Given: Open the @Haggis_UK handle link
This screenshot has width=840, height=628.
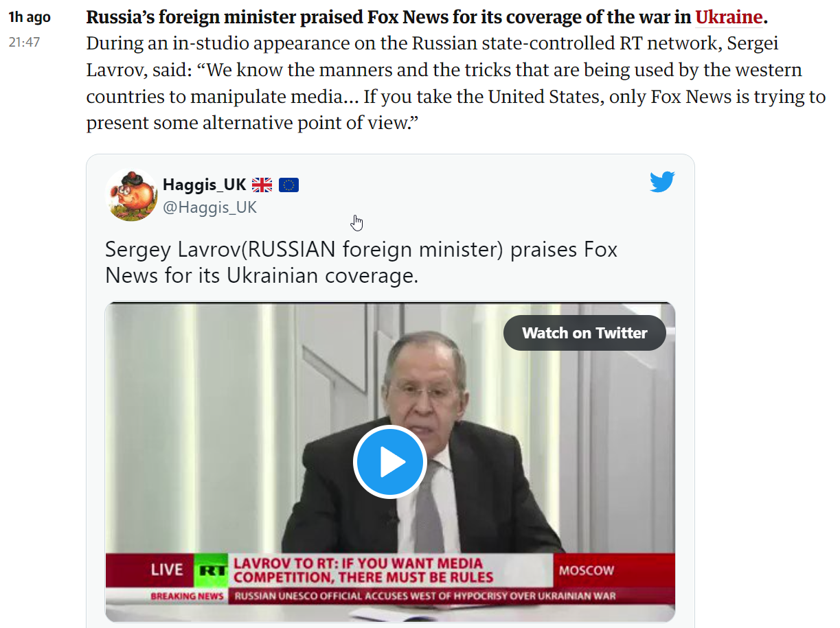Looking at the screenshot, I should tap(209, 207).
